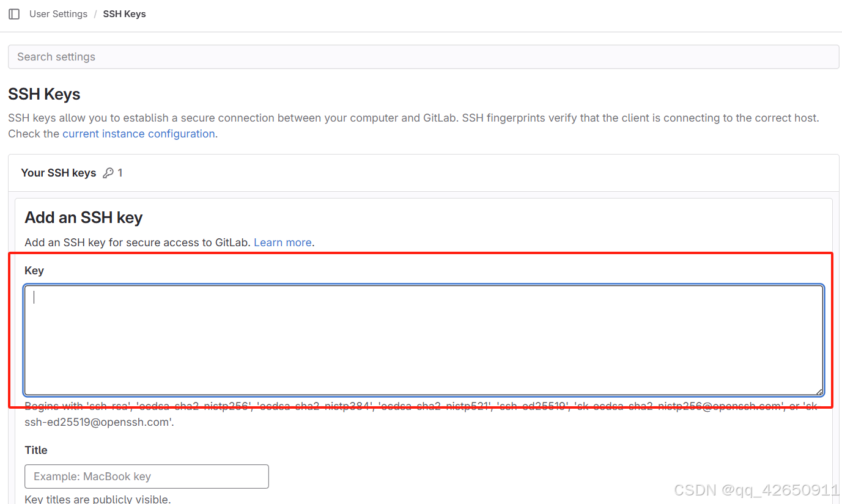Select the Key field label
The image size is (842, 504).
click(x=34, y=271)
